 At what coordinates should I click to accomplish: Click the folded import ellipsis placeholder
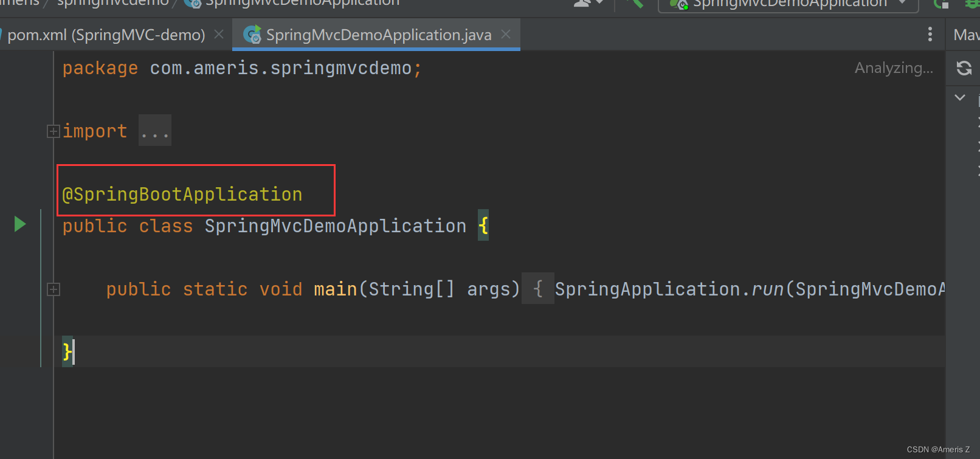[155, 131]
